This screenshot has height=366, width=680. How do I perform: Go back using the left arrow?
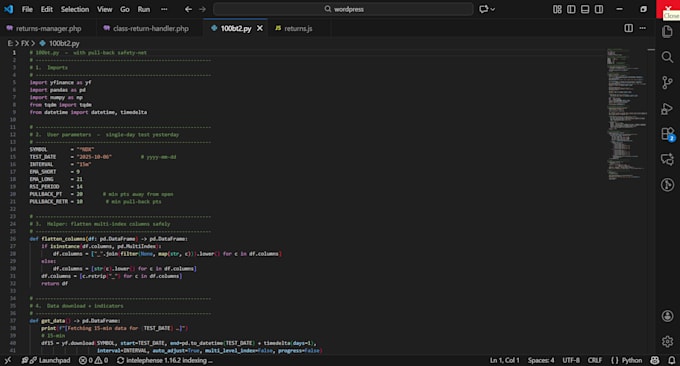[188, 9]
